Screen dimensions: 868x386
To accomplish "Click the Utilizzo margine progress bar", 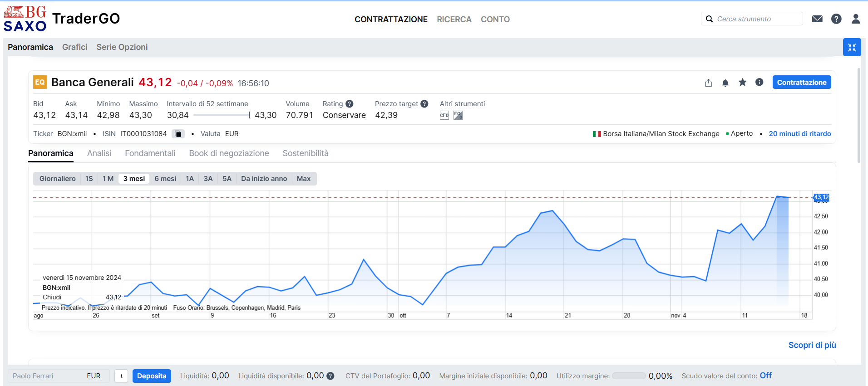I will [629, 376].
